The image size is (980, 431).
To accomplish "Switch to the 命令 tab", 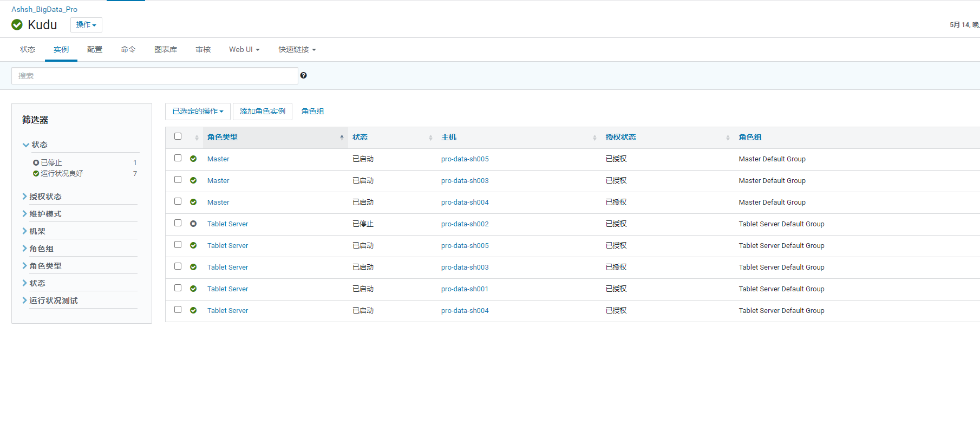I will (x=128, y=49).
